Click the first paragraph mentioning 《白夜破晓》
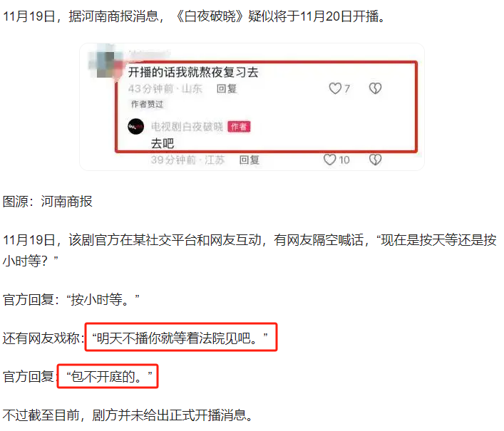Viewport: 504px width, 431px height. point(194,16)
